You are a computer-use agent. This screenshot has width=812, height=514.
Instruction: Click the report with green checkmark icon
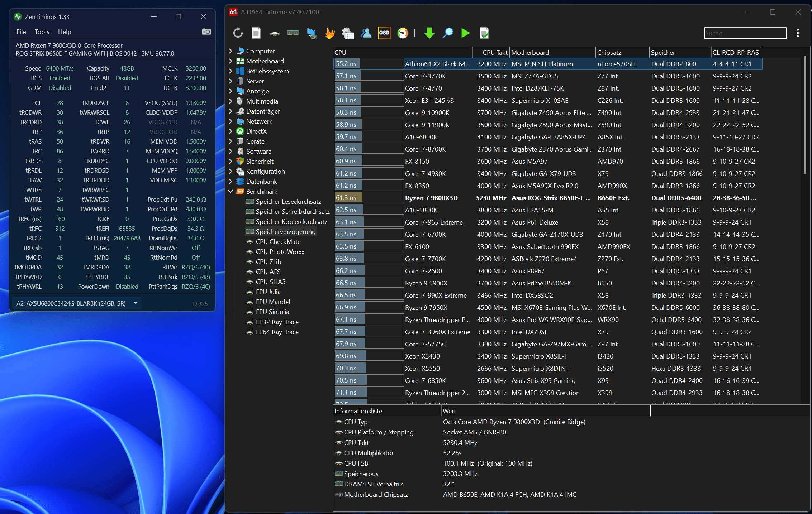(484, 33)
